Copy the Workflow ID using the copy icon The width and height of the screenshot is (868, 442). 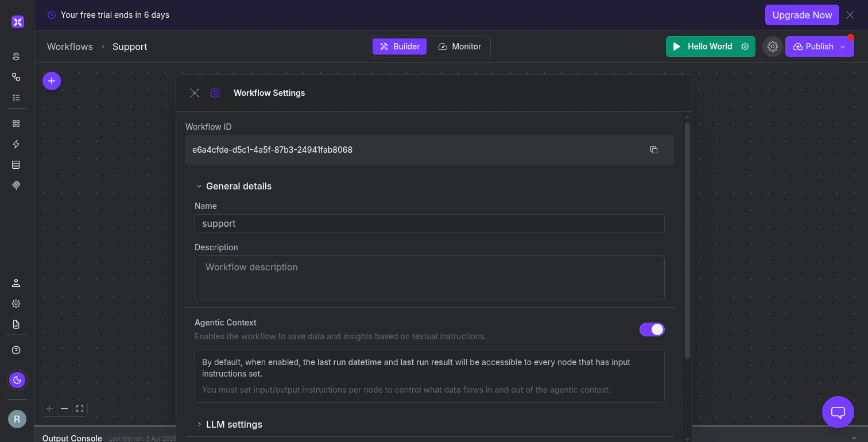(x=654, y=150)
